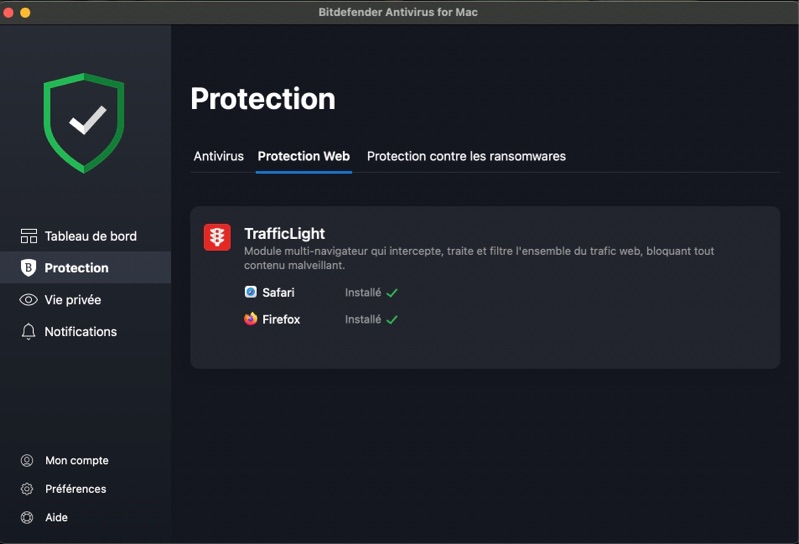Image resolution: width=799 pixels, height=544 pixels.
Task: Open Protection contre les ransomwares tab
Action: [x=466, y=157]
